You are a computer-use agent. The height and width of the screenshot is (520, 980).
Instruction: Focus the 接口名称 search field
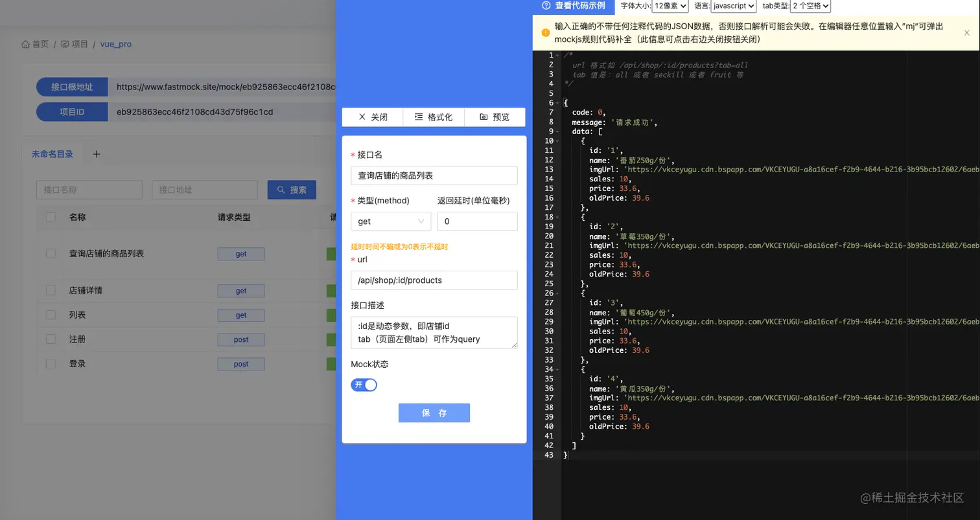(89, 190)
